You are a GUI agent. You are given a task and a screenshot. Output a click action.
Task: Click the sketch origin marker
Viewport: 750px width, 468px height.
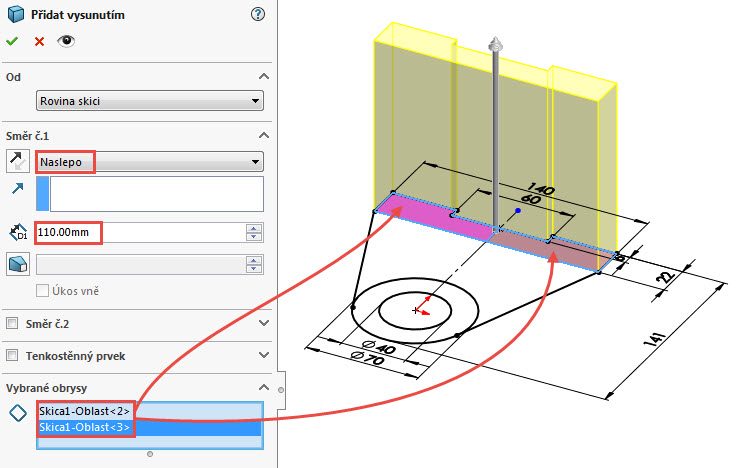click(416, 311)
